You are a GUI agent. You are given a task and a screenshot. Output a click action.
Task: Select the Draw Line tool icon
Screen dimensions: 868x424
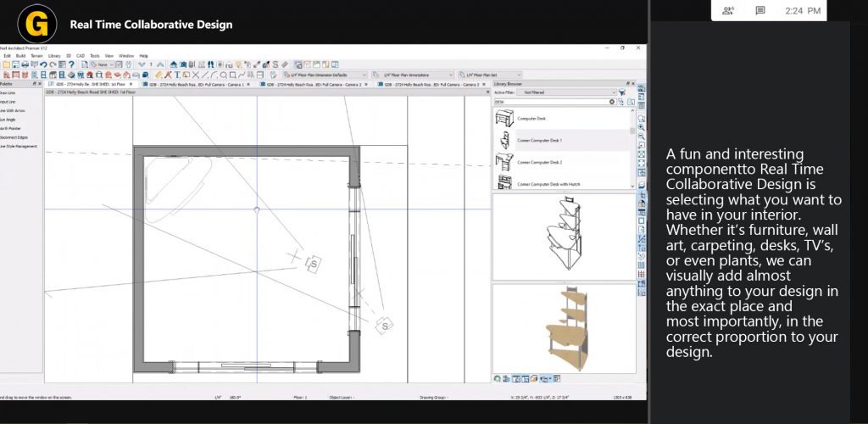(x=204, y=75)
